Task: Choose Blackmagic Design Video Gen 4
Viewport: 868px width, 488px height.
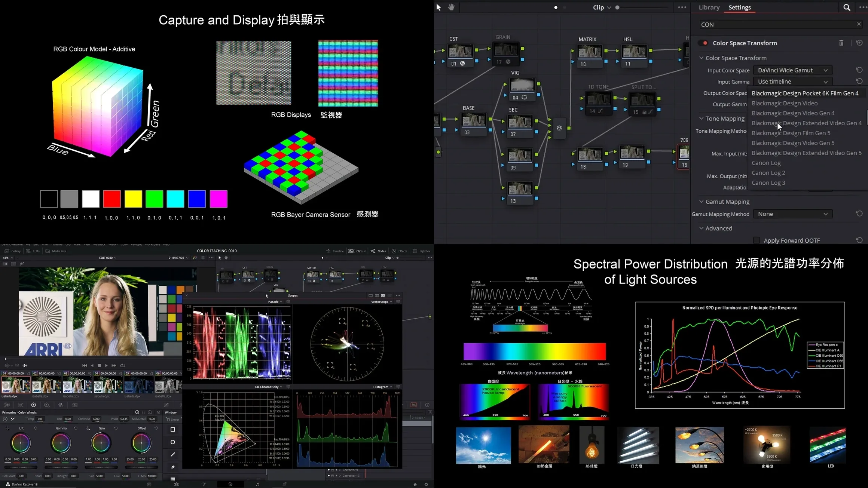Action: pyautogui.click(x=793, y=113)
